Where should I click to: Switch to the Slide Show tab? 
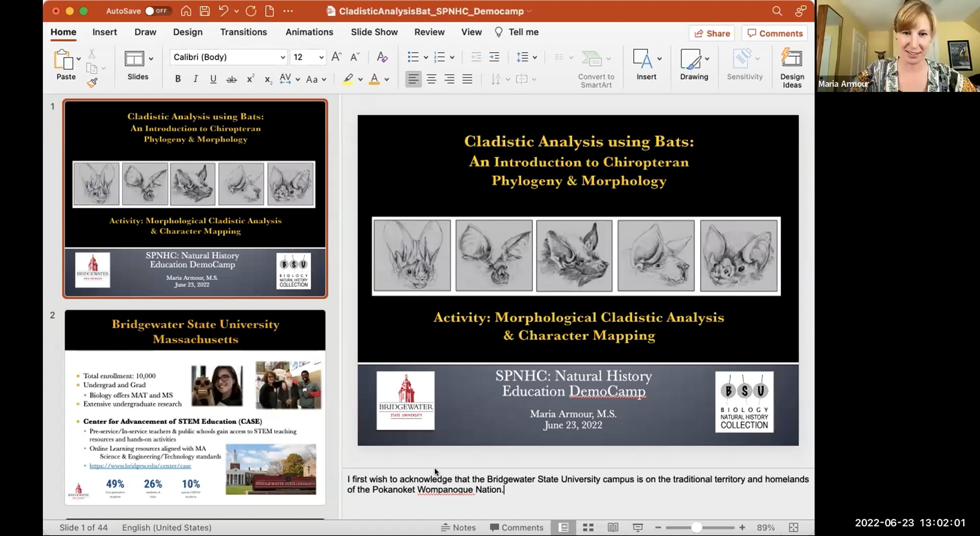[374, 32]
